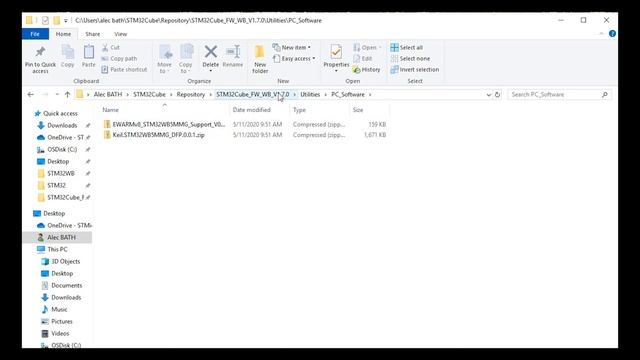Collapse the ribbon with the caret
Image resolution: width=640 pixels, height=360 pixels.
(601, 34)
